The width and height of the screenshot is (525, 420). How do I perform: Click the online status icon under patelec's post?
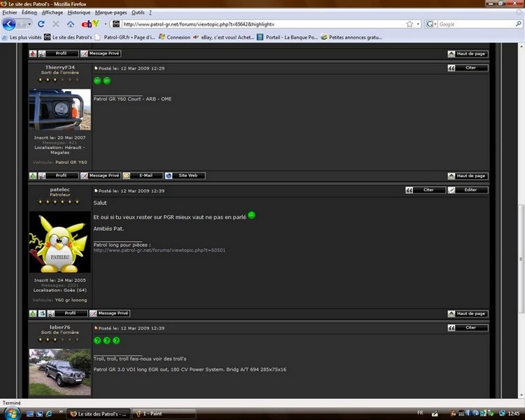(x=33, y=314)
